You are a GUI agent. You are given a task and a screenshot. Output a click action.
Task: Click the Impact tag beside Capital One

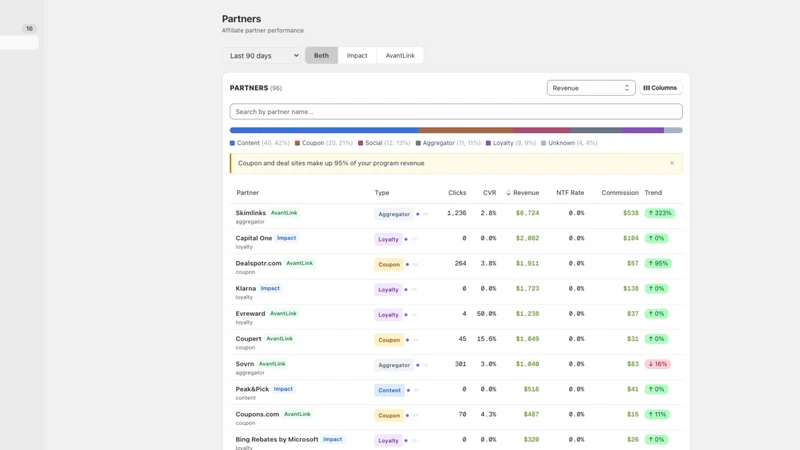click(286, 238)
